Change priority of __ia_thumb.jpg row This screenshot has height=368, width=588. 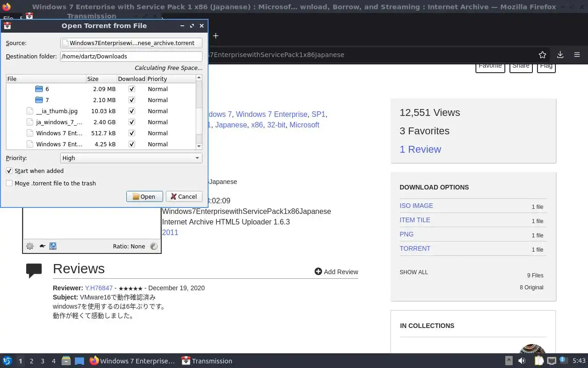(158, 111)
